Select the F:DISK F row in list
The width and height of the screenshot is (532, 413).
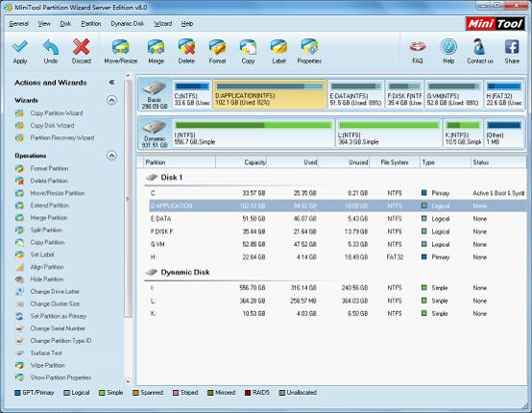[338, 231]
